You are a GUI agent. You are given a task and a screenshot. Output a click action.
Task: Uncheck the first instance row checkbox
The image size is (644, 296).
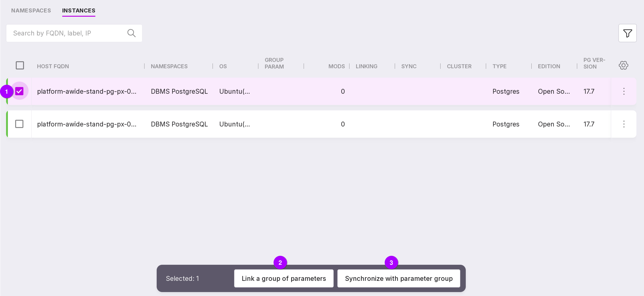click(x=19, y=91)
